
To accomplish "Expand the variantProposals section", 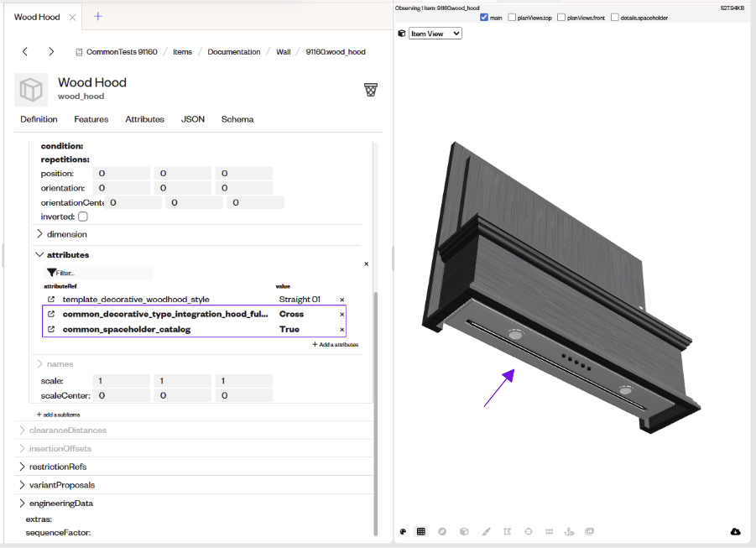I will (x=22, y=485).
